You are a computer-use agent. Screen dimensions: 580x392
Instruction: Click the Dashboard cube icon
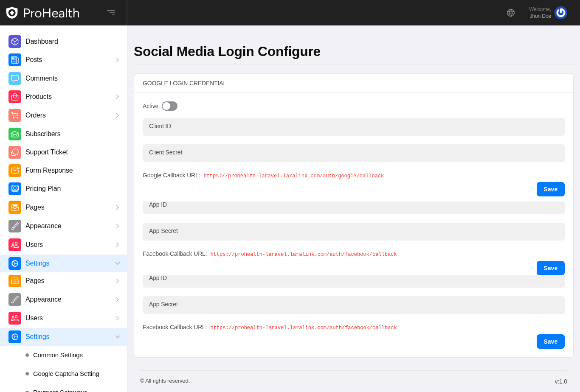point(15,42)
